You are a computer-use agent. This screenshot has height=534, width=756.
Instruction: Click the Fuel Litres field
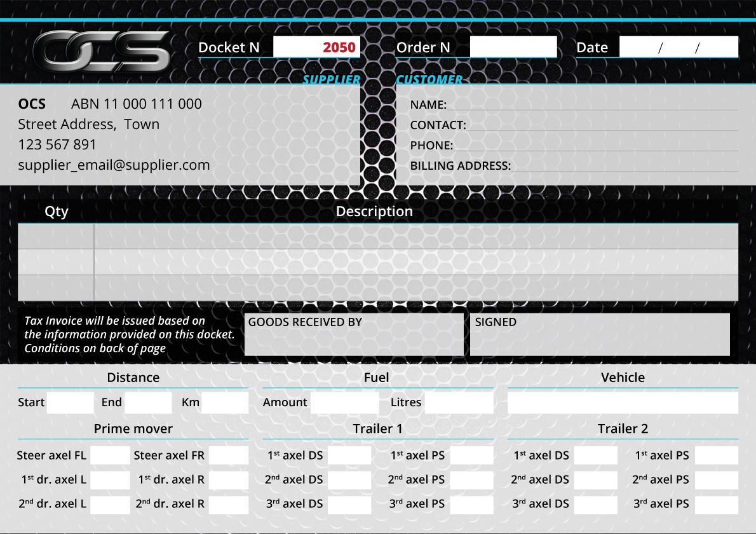coord(459,402)
